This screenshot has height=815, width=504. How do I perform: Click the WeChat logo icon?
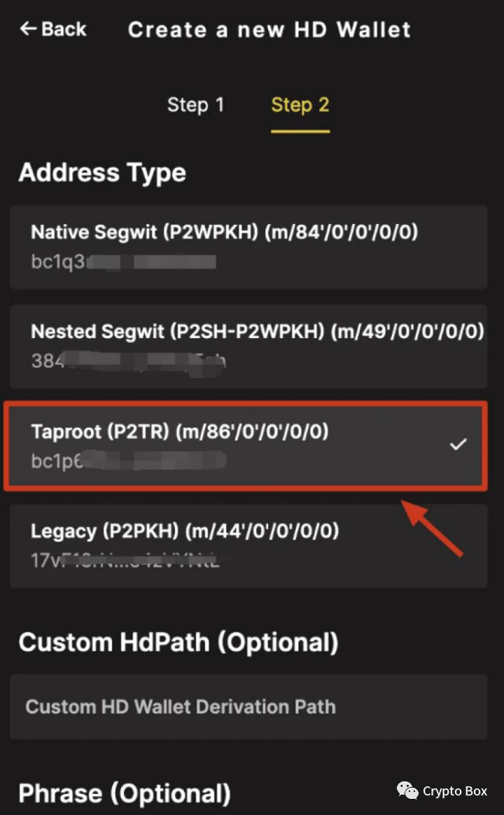tap(407, 790)
